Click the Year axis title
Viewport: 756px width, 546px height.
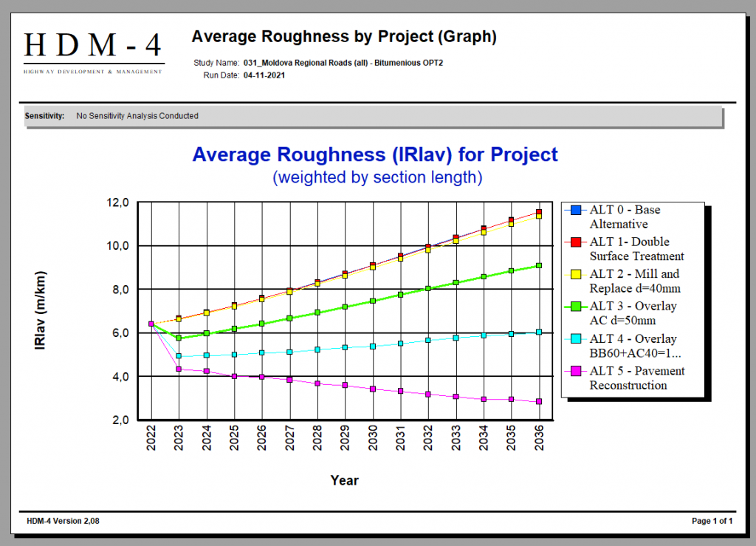[x=344, y=480]
